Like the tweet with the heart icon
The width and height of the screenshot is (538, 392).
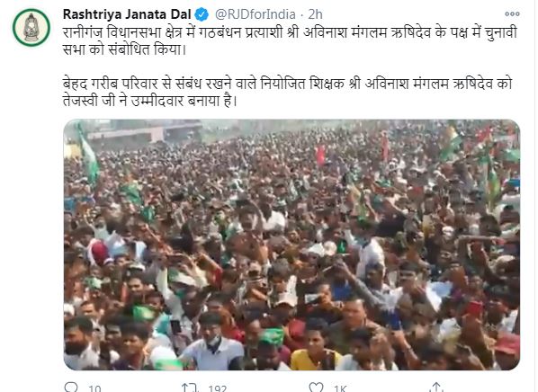tap(316, 388)
